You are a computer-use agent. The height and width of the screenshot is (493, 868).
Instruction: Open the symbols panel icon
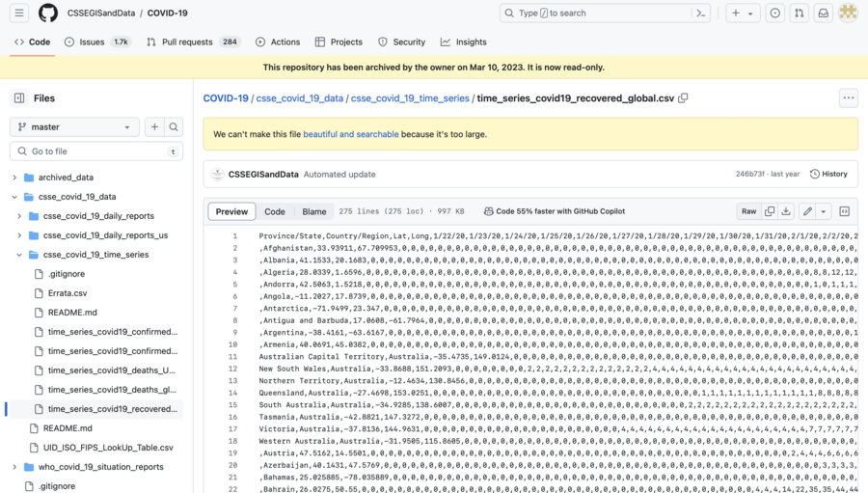[845, 211]
